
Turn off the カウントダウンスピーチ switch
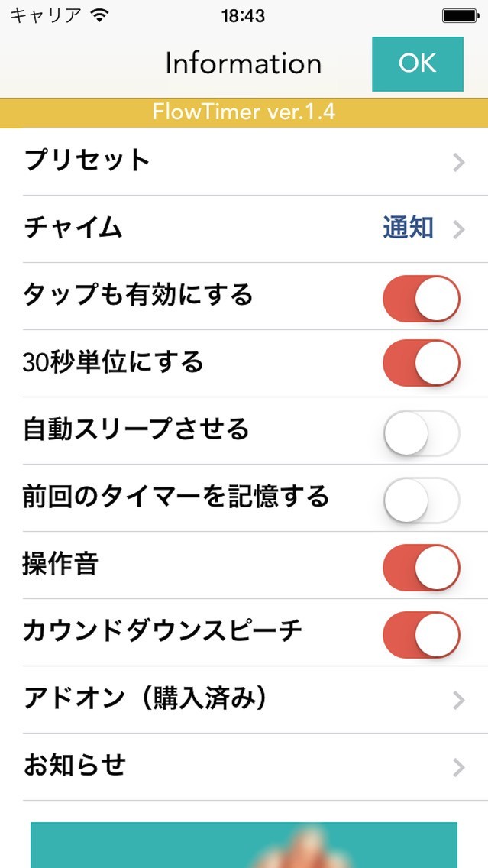click(x=421, y=633)
